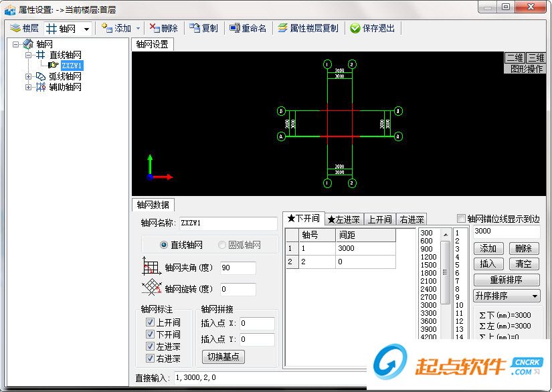The height and width of the screenshot is (392, 552).
Task: Select 5 in the count list
Action: [x=457, y=265]
